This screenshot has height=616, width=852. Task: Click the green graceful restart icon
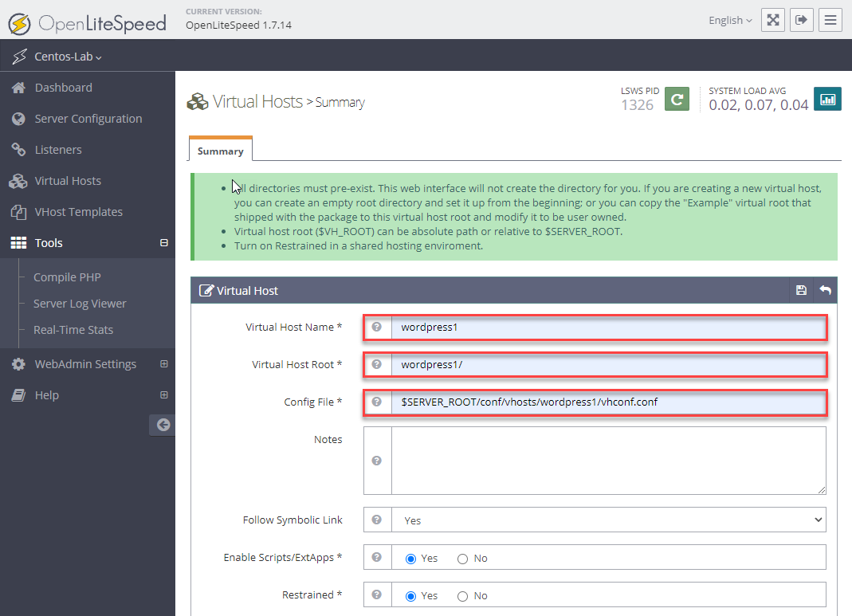(x=677, y=99)
